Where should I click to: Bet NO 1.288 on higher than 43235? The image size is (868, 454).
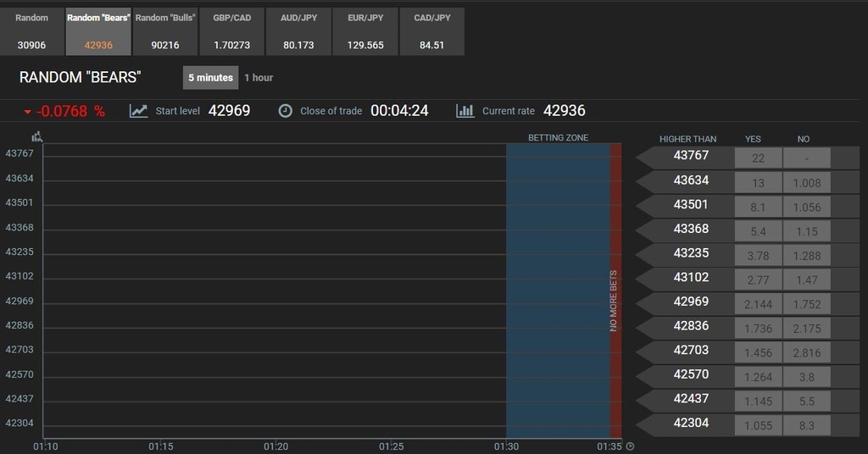807,256
